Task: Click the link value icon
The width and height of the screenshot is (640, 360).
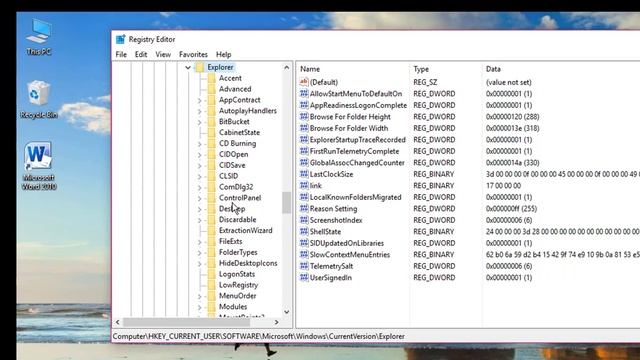Action: (x=304, y=185)
